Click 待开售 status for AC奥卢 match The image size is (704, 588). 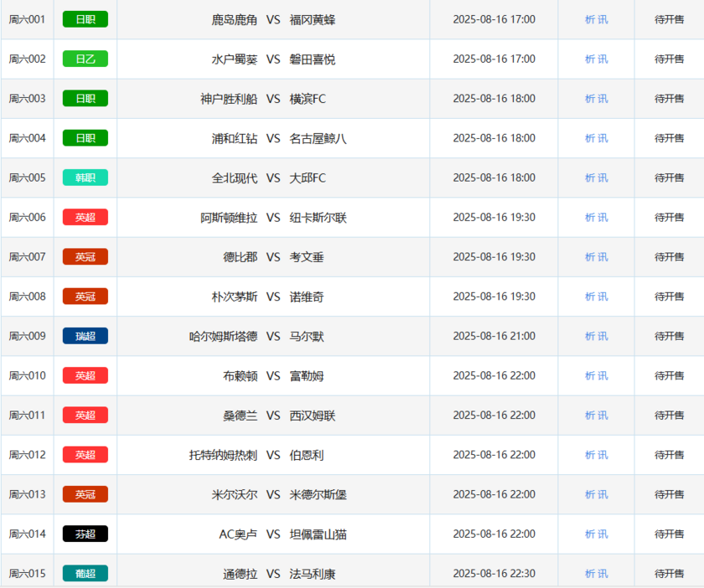point(669,534)
